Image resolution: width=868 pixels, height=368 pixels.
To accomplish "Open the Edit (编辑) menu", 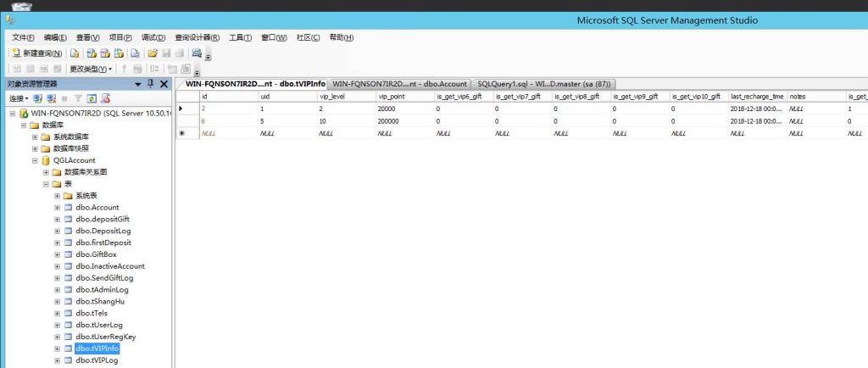I will tap(55, 37).
